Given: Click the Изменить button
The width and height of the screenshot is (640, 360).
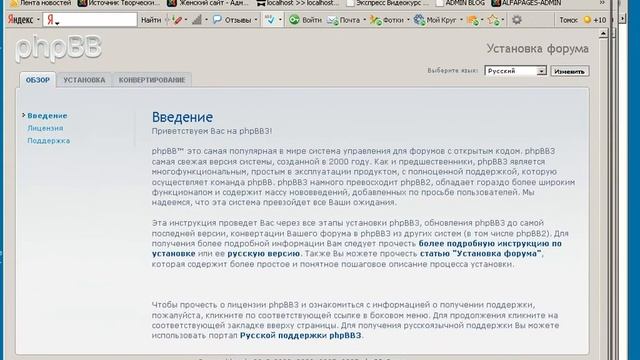Looking at the screenshot, I should [x=569, y=71].
